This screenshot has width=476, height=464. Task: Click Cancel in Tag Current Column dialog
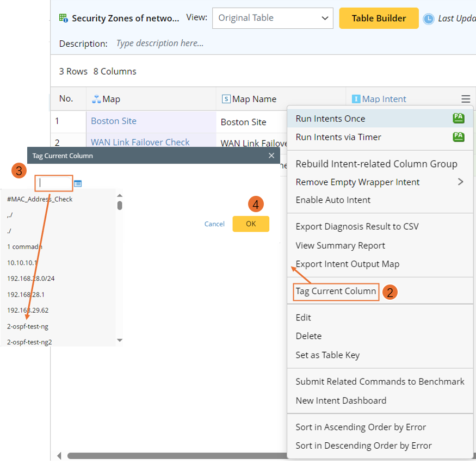point(214,224)
